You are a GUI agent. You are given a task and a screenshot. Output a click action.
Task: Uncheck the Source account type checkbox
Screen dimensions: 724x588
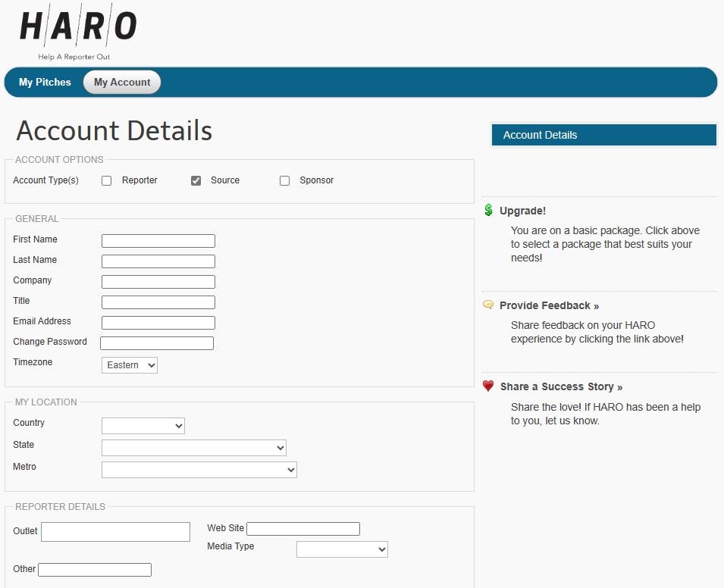pos(196,181)
